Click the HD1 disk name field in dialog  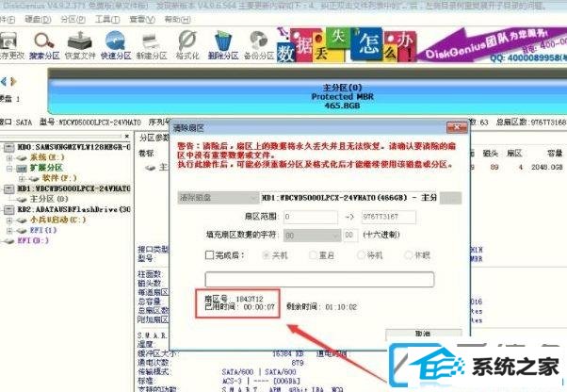tap(348, 198)
